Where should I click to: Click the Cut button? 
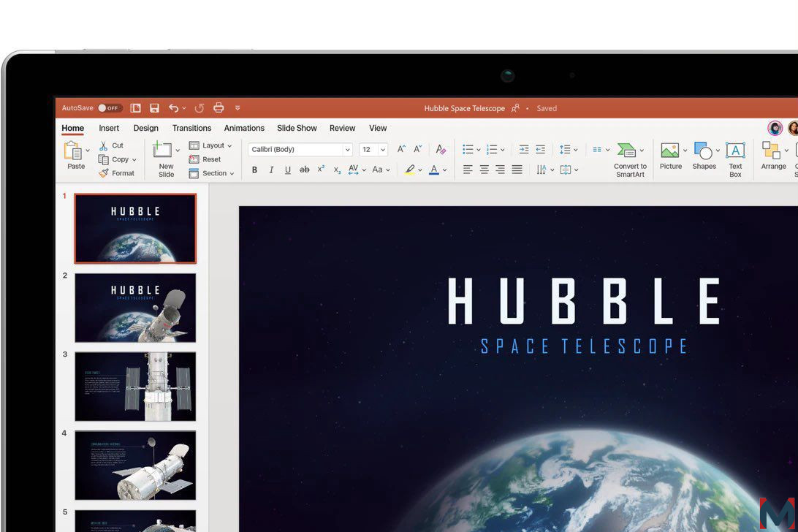112,145
